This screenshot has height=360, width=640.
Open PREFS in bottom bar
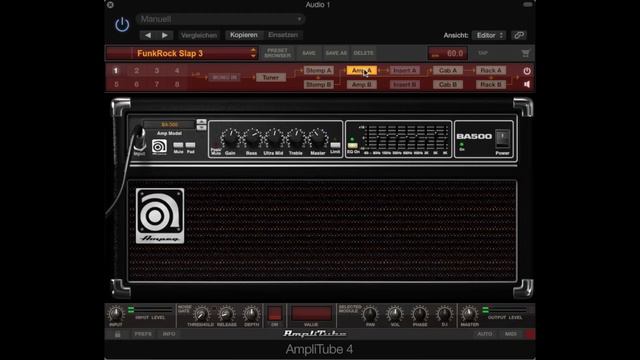(x=143, y=334)
